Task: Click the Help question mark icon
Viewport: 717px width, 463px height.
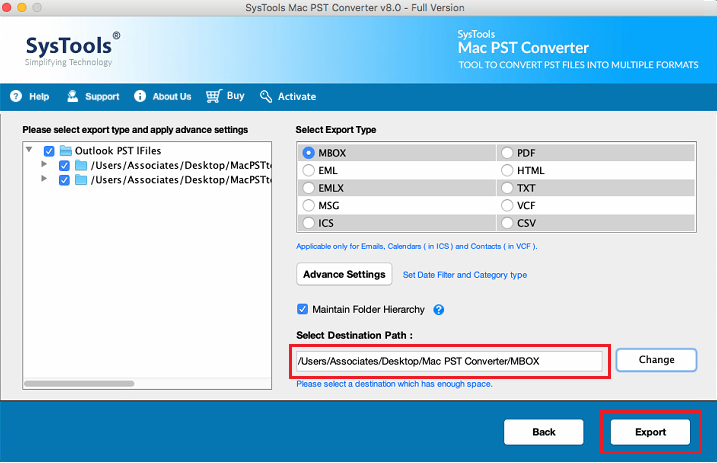Action: coord(16,96)
